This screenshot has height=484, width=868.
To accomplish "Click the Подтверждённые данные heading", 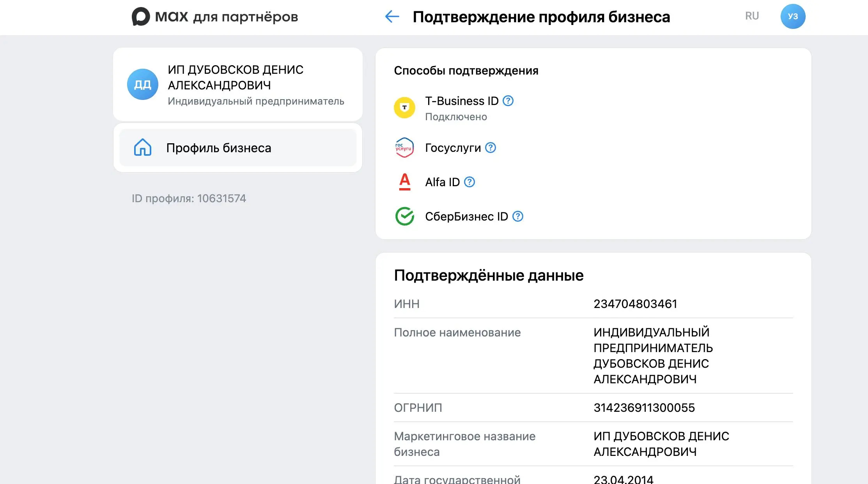I will [x=489, y=275].
